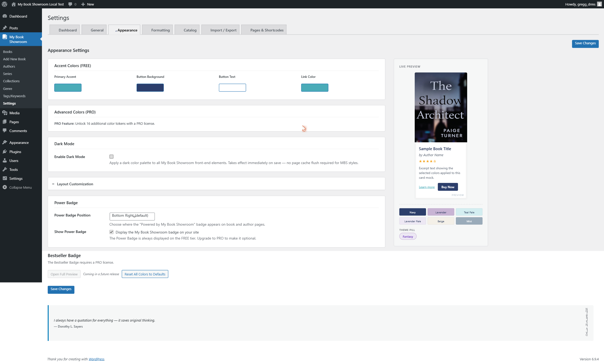Click the Sample Book Title text
Viewport: 604px width, 364px height.
coord(435,149)
